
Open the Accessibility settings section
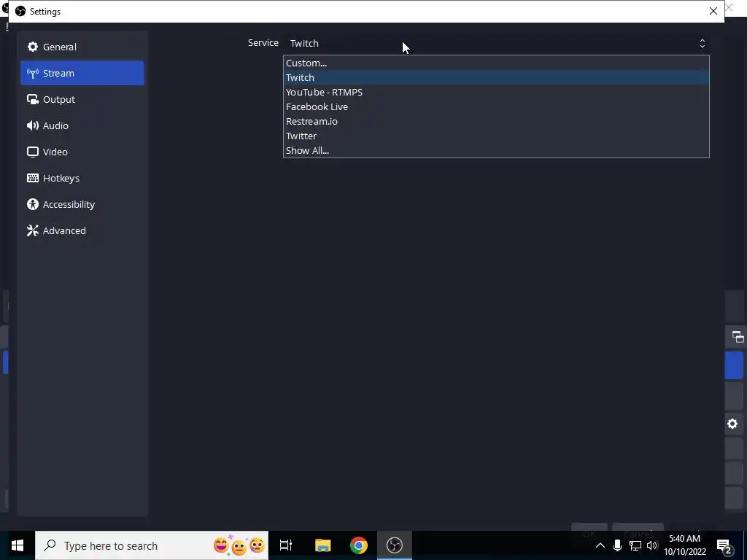[x=82, y=204]
